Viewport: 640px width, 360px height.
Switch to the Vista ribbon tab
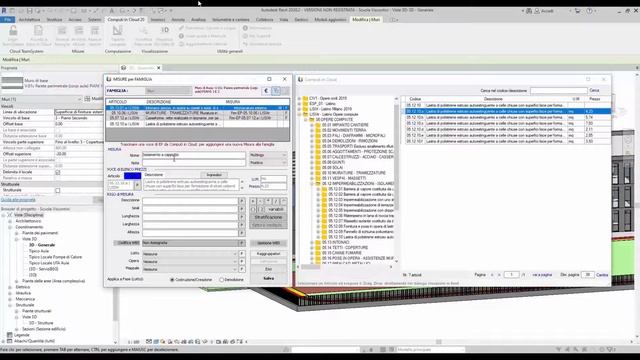click(x=284, y=20)
